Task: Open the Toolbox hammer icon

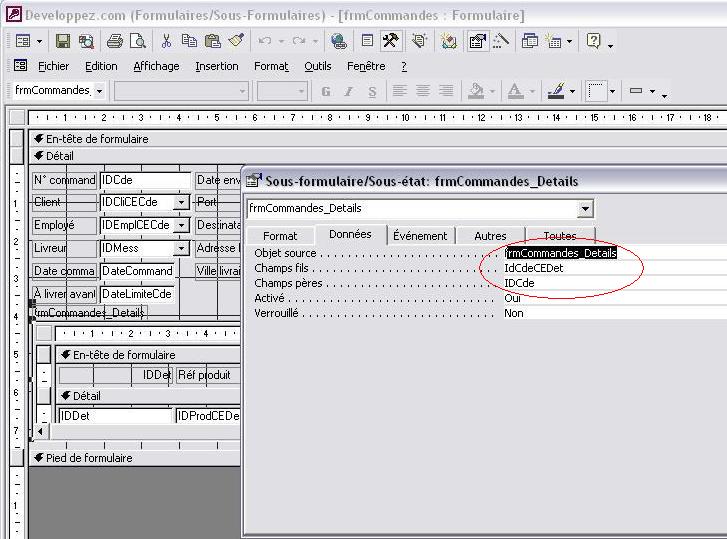Action: click(x=391, y=41)
